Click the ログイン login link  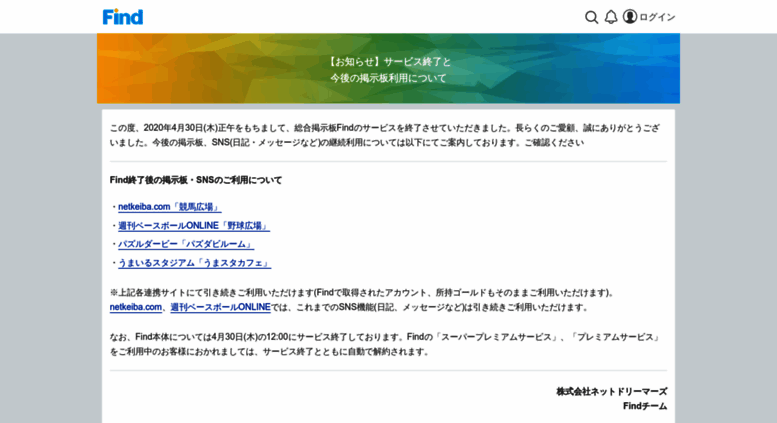point(657,17)
